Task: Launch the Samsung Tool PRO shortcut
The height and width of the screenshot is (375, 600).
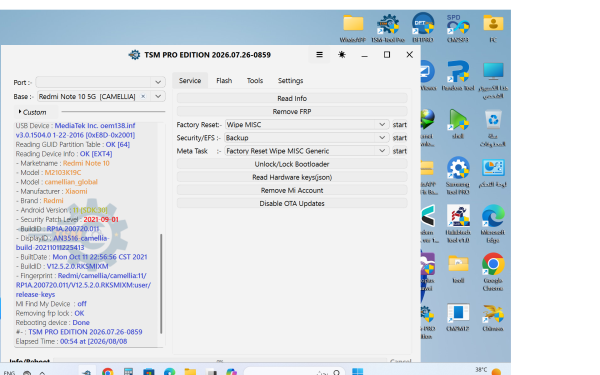Action: (458, 175)
